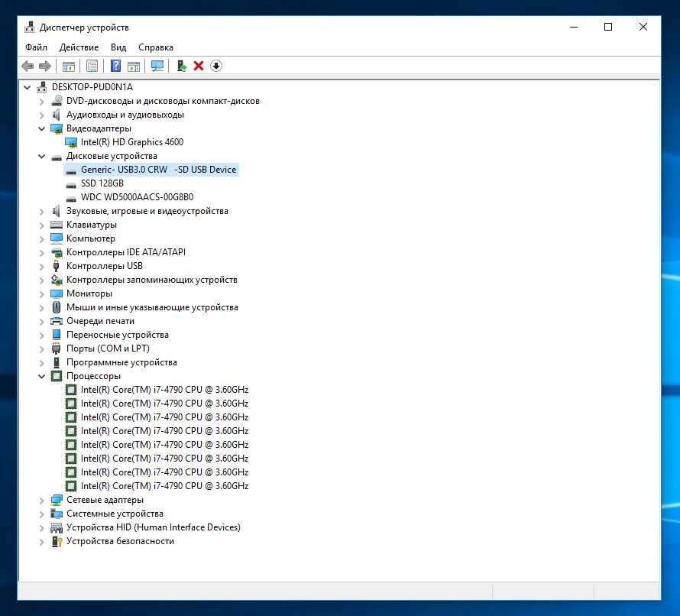Select the Аудиовходы и аудиовыходы label
This screenshot has width=680, height=616.
click(125, 115)
